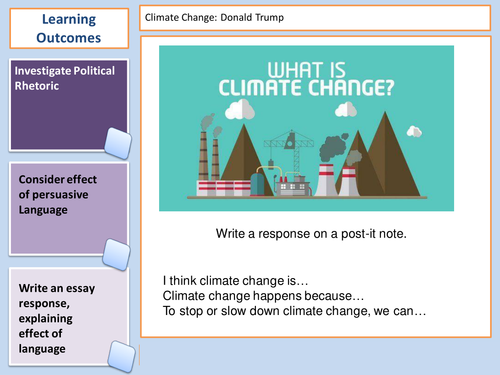Click the 'What is Climate Change?' image
Screen dimensions: 500x375
click(x=306, y=128)
